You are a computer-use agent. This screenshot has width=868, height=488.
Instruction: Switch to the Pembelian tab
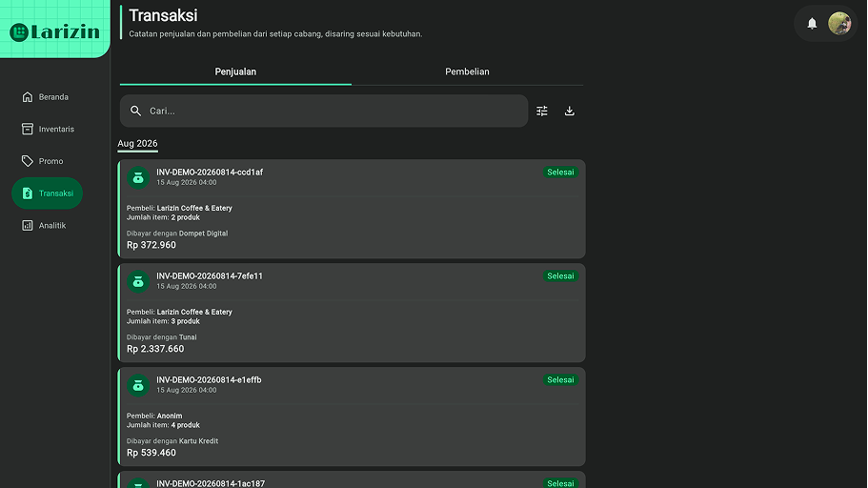pyautogui.click(x=467, y=71)
